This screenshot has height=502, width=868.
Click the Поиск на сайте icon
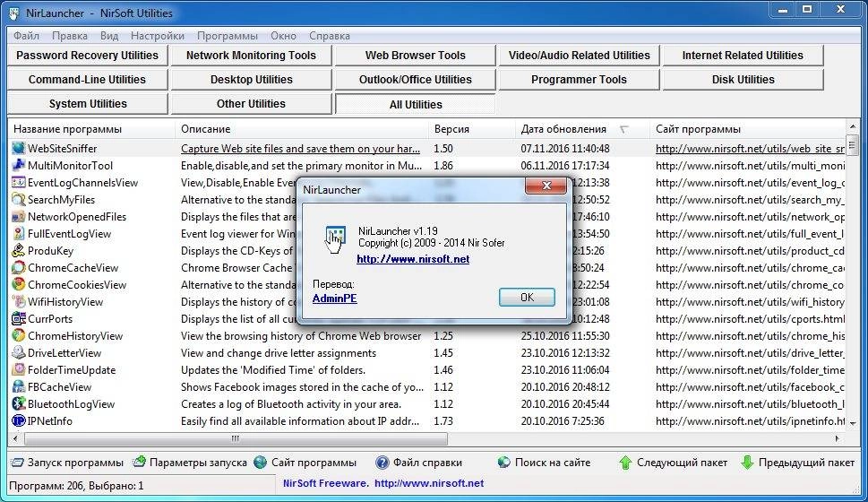[x=503, y=462]
